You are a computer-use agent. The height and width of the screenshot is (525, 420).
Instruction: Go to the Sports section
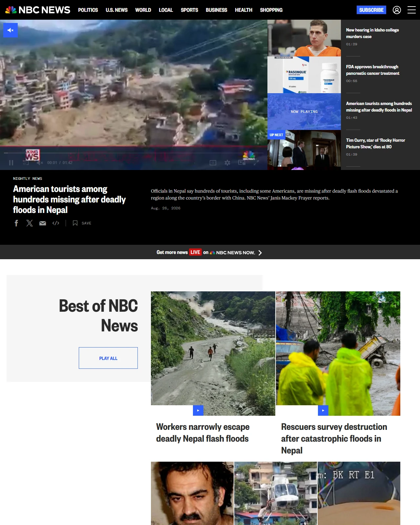pos(189,10)
